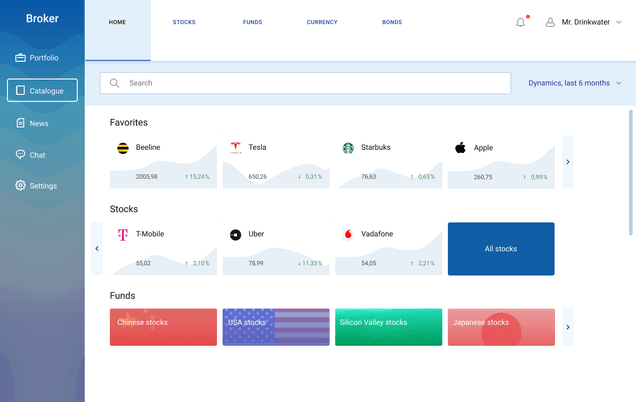Open Catalogue in the sidebar
The width and height of the screenshot is (636, 402).
(42, 90)
